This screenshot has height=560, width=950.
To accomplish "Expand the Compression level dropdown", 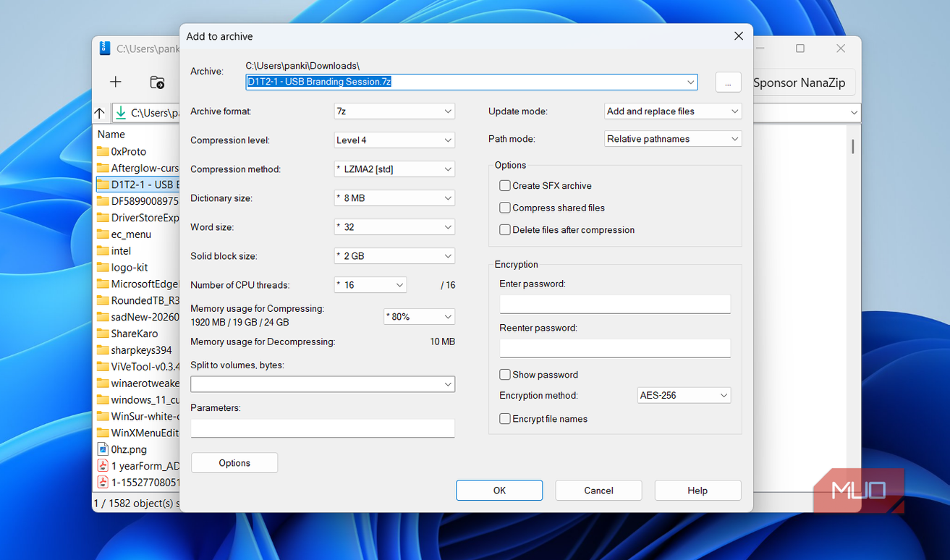I will tap(394, 140).
